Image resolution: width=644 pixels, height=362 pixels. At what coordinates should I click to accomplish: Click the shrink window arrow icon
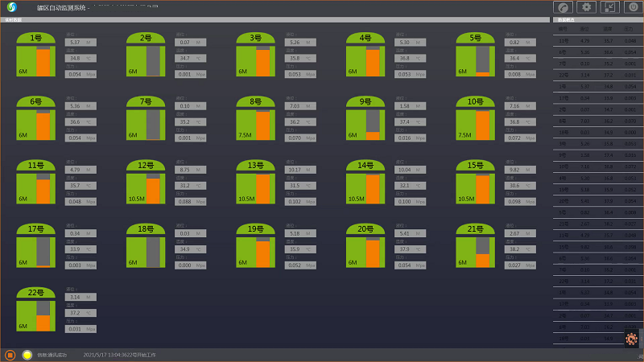click(610, 7)
